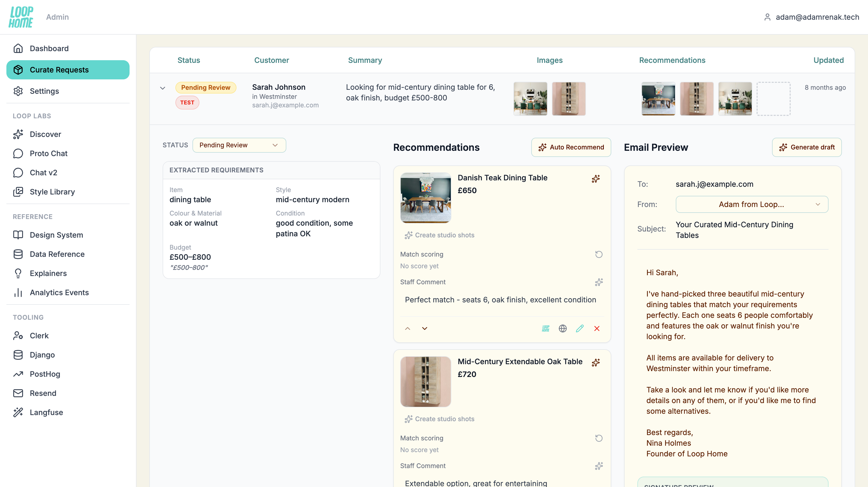Generate staff comment with sparkle icon for Danish Teak table
Viewport: 868px width, 487px height.
599,282
